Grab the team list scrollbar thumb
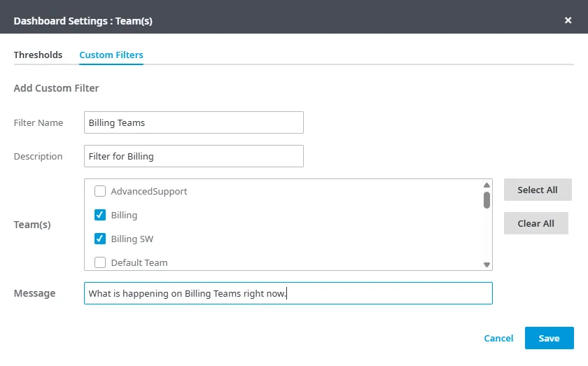Viewport: 588px width, 366px height. 486,200
